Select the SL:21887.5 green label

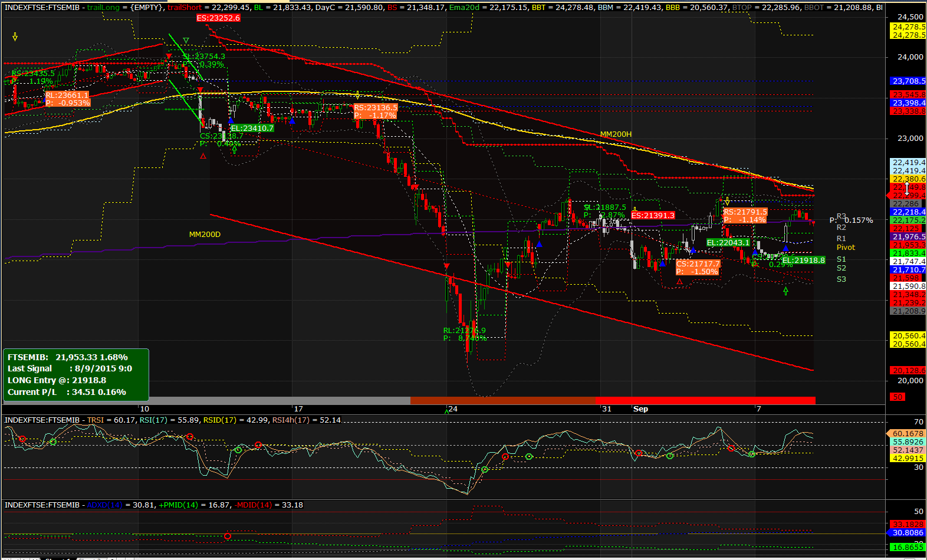(605, 211)
